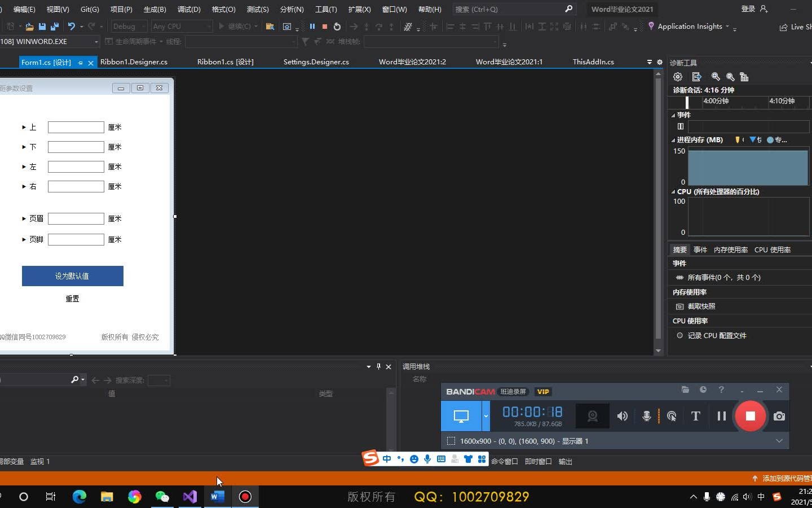This screenshot has width=812, height=508.
Task: Switch to the CPU 使用率 tab
Action: coord(773,249)
